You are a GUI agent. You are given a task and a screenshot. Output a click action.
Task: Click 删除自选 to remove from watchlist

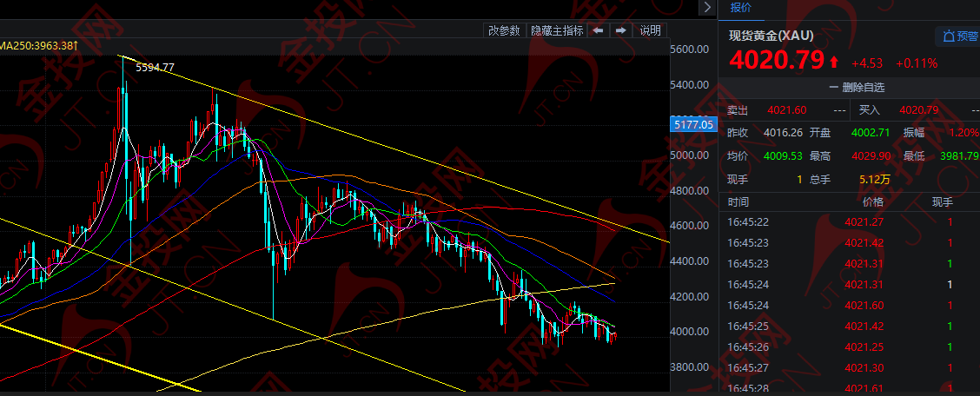857,88
